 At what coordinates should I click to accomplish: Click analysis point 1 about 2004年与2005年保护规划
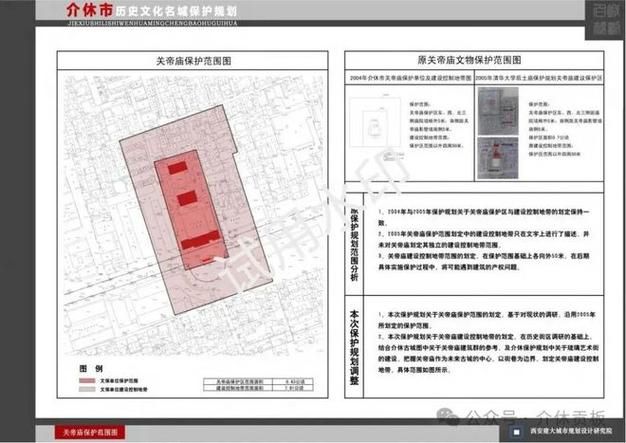[x=484, y=217]
